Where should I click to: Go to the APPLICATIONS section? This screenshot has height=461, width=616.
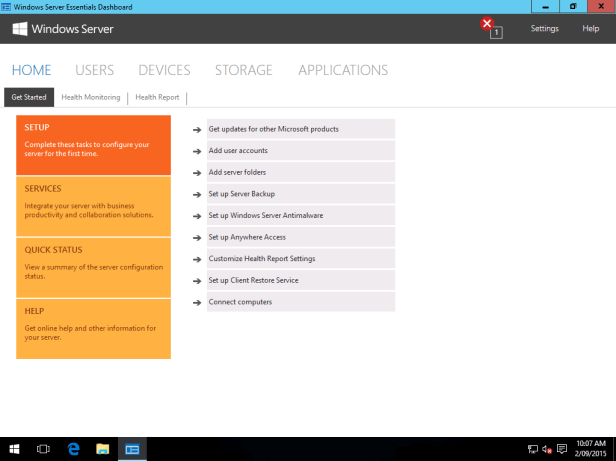tap(343, 70)
